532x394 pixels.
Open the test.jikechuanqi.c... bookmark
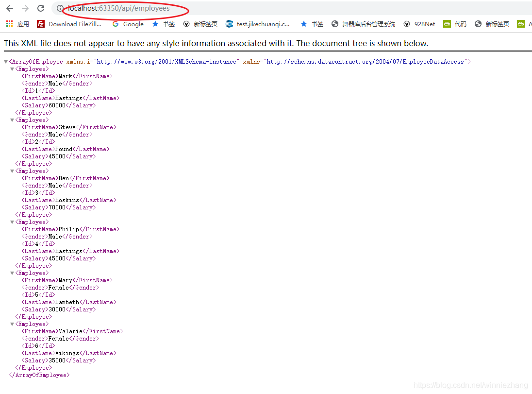258,24
